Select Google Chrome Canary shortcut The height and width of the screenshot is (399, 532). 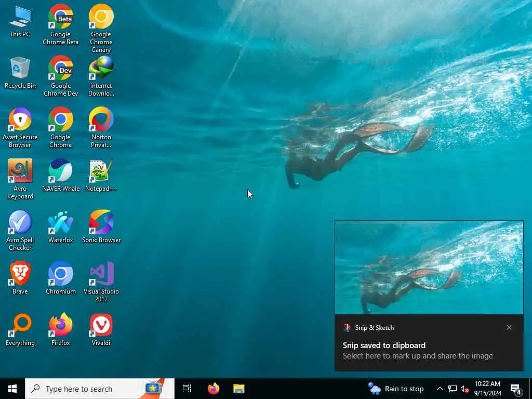(101, 29)
